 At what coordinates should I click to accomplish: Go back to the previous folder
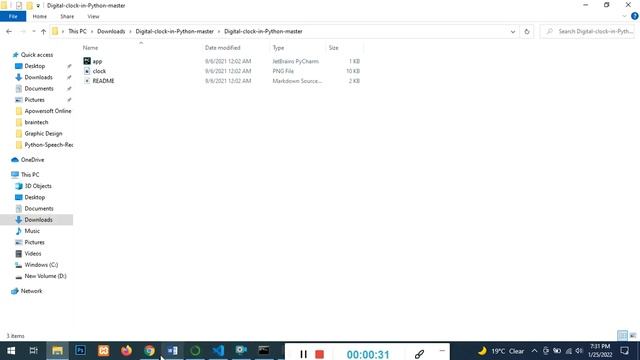[x=9, y=31]
